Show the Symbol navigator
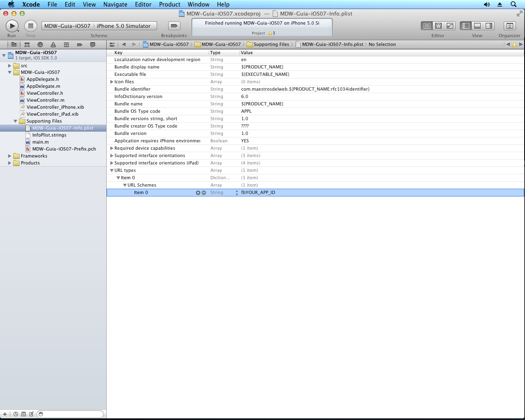The image size is (525, 420). click(27, 44)
